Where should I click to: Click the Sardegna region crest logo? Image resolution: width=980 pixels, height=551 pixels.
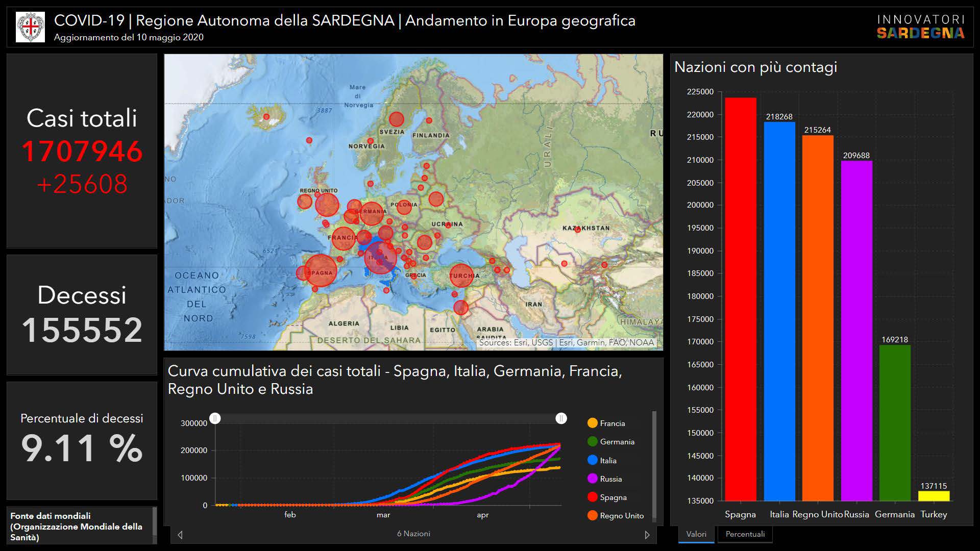coord(30,27)
